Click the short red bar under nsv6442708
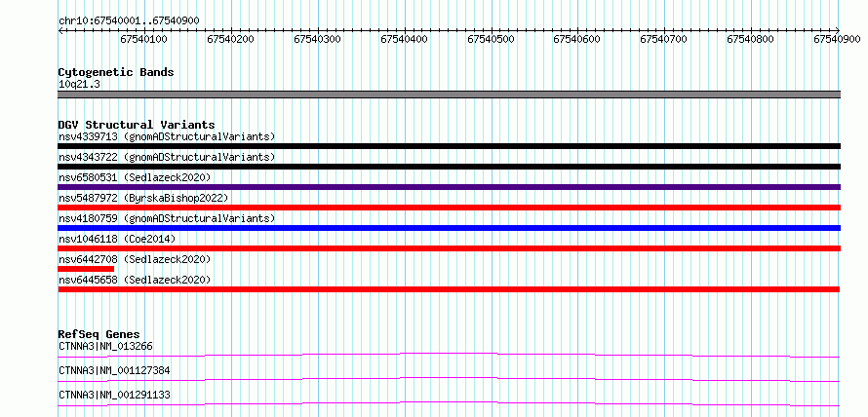The height and width of the screenshot is (417, 868). point(86,269)
